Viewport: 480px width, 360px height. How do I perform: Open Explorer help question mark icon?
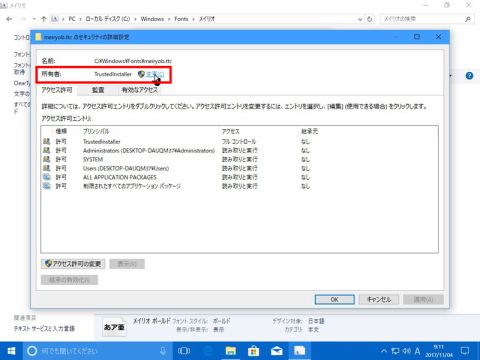(469, 76)
